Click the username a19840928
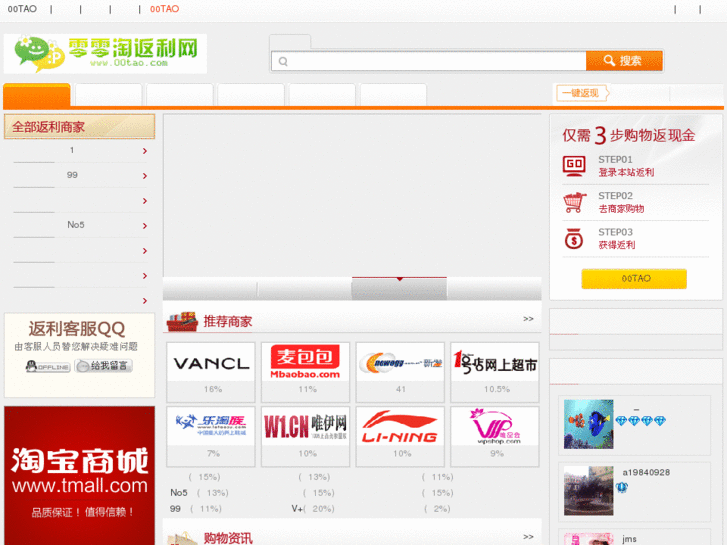 click(x=646, y=473)
